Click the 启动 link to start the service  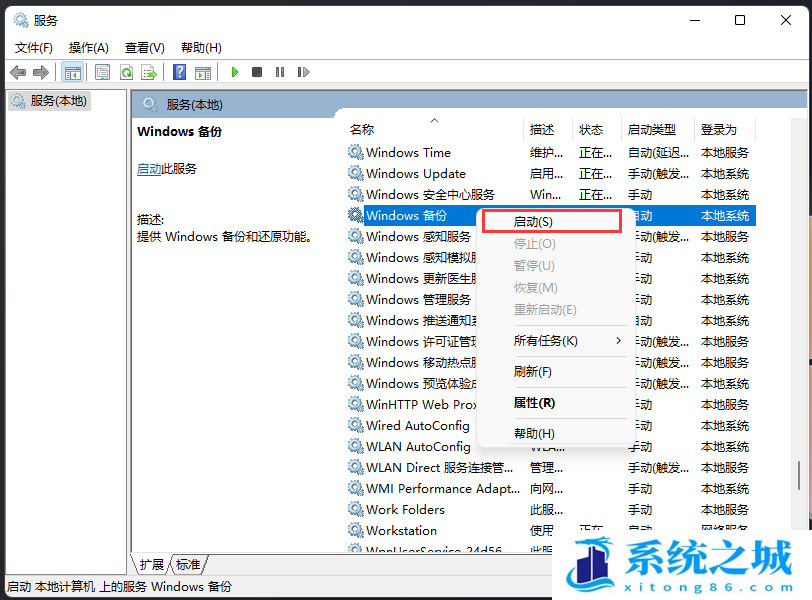tap(149, 169)
